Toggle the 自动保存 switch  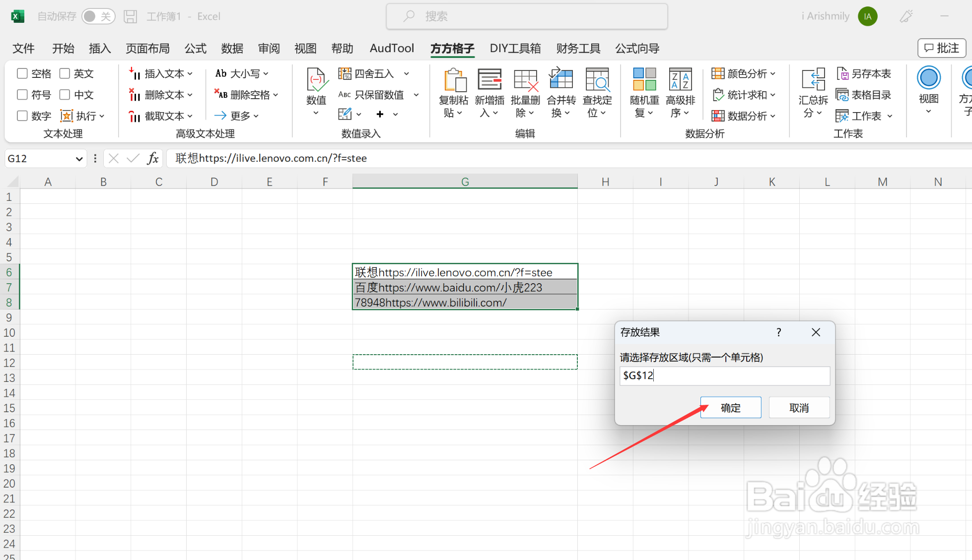pos(98,16)
